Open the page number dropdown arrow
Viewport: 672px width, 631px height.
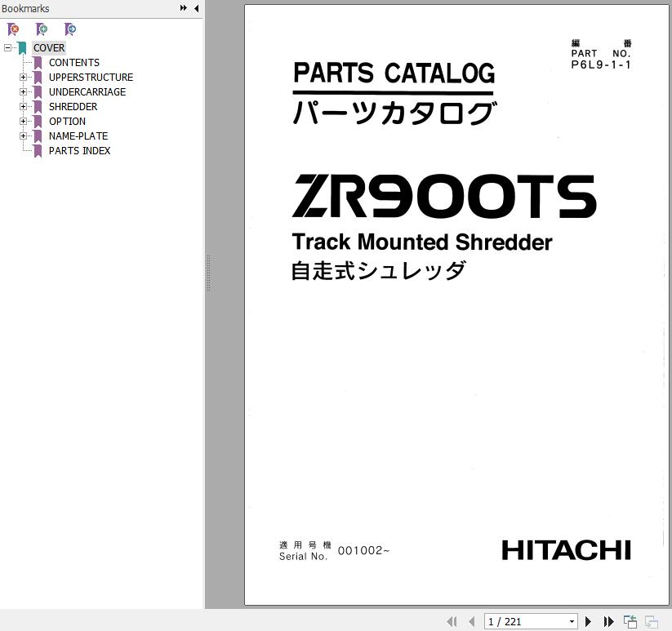click(572, 621)
